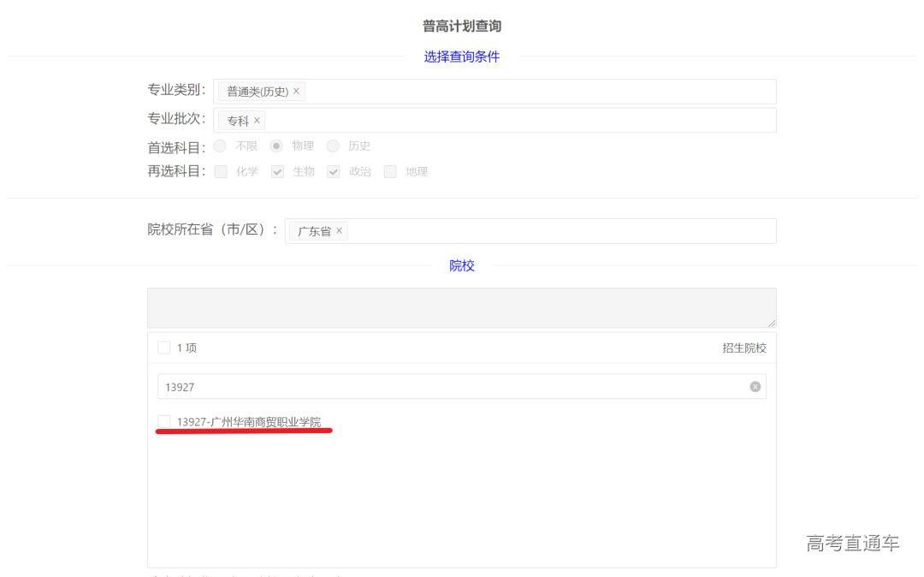Screen dimensions: 924x577
Task: Expand the 院校所在省 selection box
Action: pyautogui.click(x=556, y=231)
